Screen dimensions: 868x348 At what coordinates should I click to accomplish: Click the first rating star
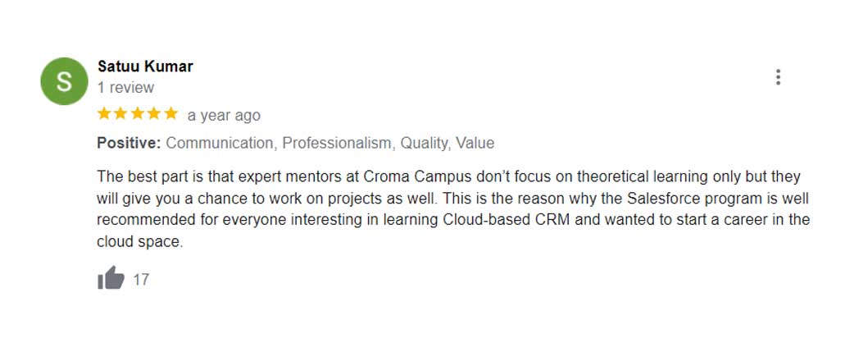(105, 114)
